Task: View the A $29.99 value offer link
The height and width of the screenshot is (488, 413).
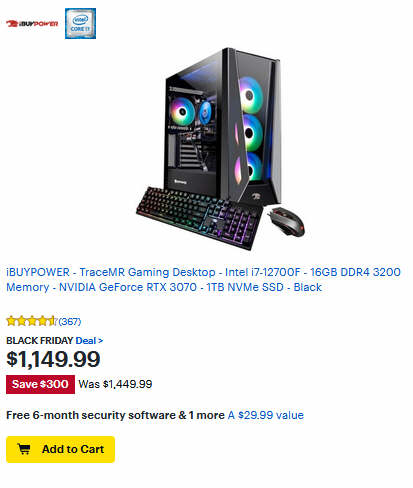Action: (266, 415)
